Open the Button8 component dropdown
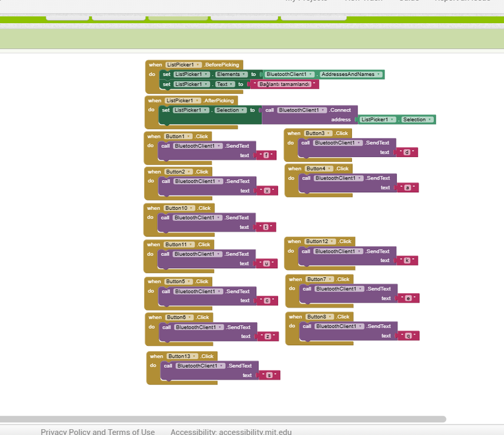The width and height of the screenshot is (504, 435). [x=320, y=317]
